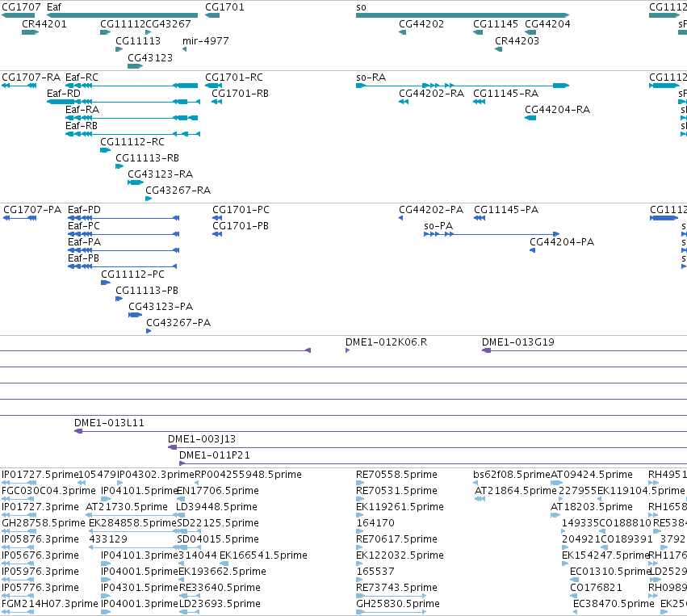Select CG11145 gene label
687x616 pixels.
click(x=496, y=23)
